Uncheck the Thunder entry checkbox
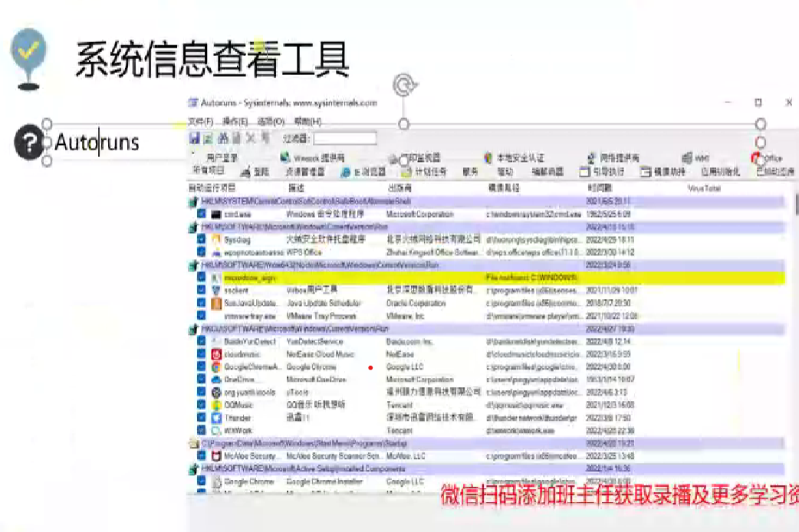Viewport: 799px width, 532px height. pyautogui.click(x=202, y=417)
